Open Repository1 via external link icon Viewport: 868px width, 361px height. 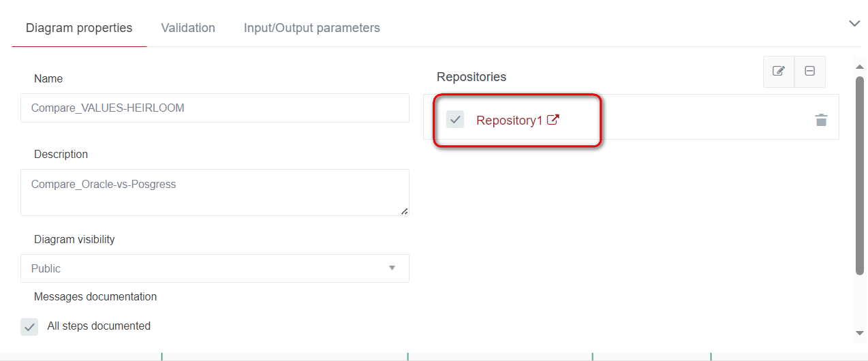click(x=553, y=120)
